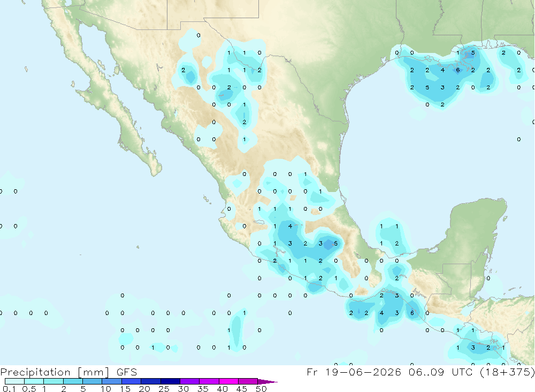Click the legend tick label '50'
Viewport: 535px width, 392px height.
(x=261, y=389)
